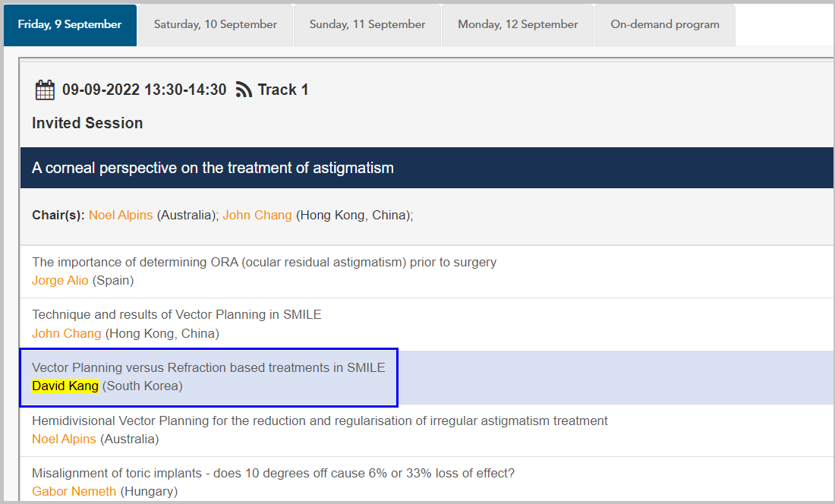
Task: Open Noel Alpins link under Hemidivisional talk
Action: point(64,439)
